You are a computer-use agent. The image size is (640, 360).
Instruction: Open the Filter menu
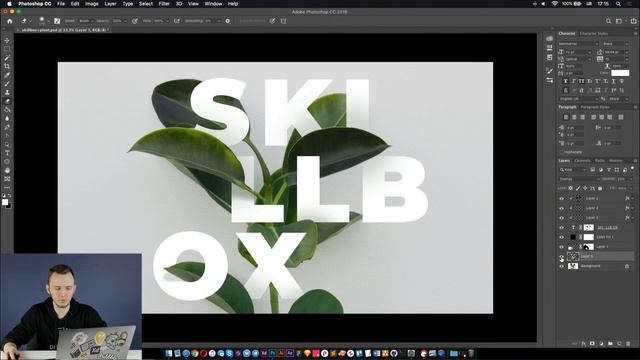(164, 4)
